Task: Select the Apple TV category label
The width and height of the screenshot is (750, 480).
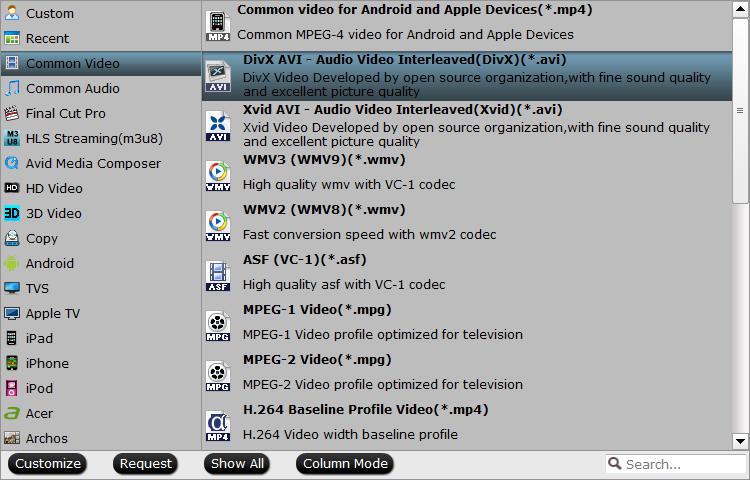Action: point(53,314)
